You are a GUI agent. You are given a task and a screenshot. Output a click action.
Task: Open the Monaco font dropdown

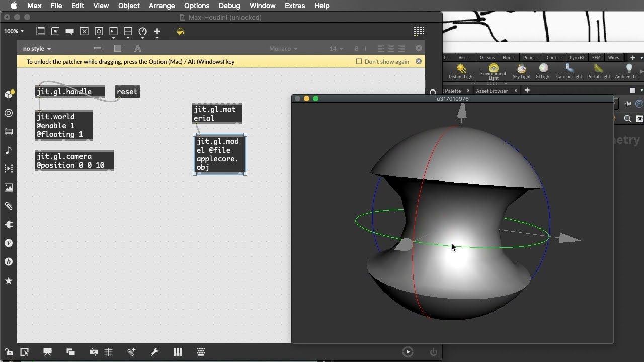pyautogui.click(x=283, y=49)
